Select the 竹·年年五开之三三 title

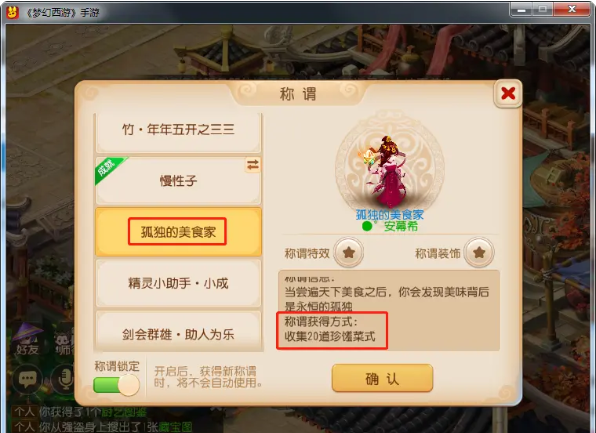[178, 130]
